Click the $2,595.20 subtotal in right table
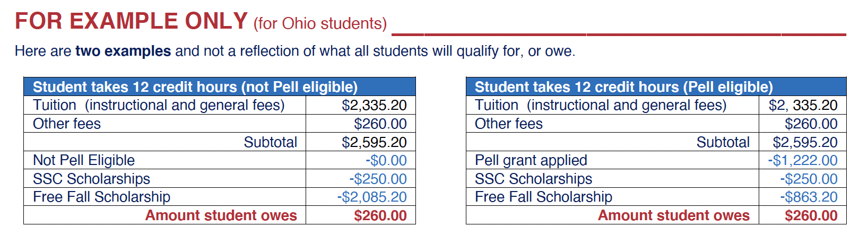Viewport: 868px width, 243px height. tap(805, 142)
